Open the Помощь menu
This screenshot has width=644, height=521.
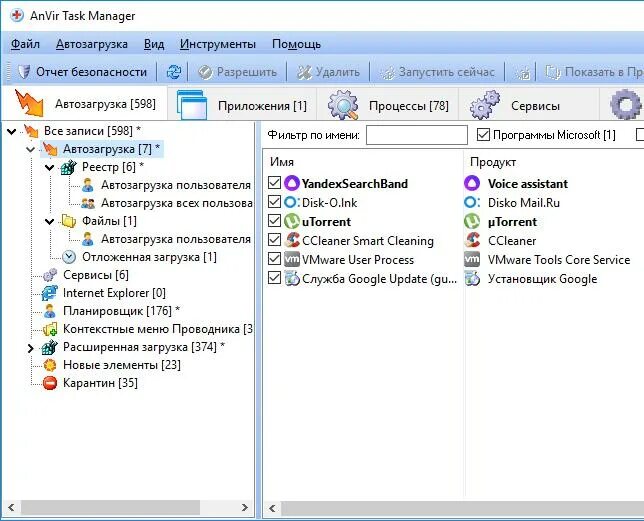pos(296,44)
